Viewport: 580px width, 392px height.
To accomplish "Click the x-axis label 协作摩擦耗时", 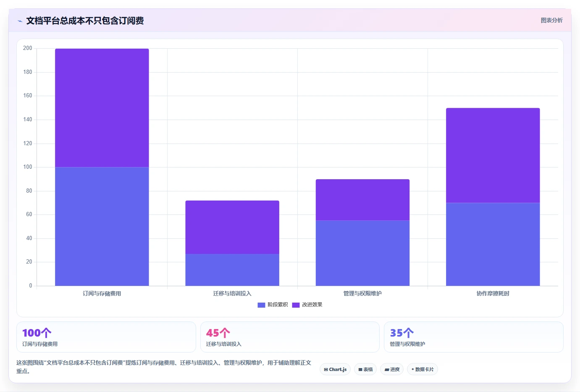I will coord(493,294).
